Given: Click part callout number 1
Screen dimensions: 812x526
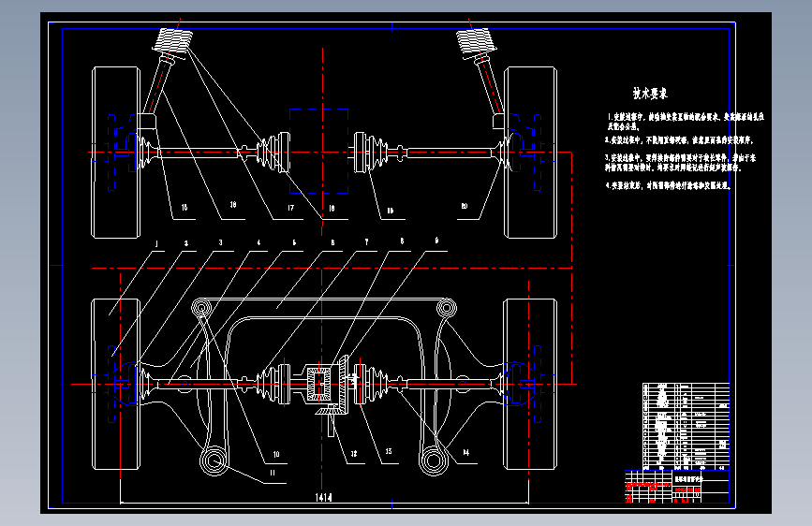Looking at the screenshot, I should pos(157,244).
